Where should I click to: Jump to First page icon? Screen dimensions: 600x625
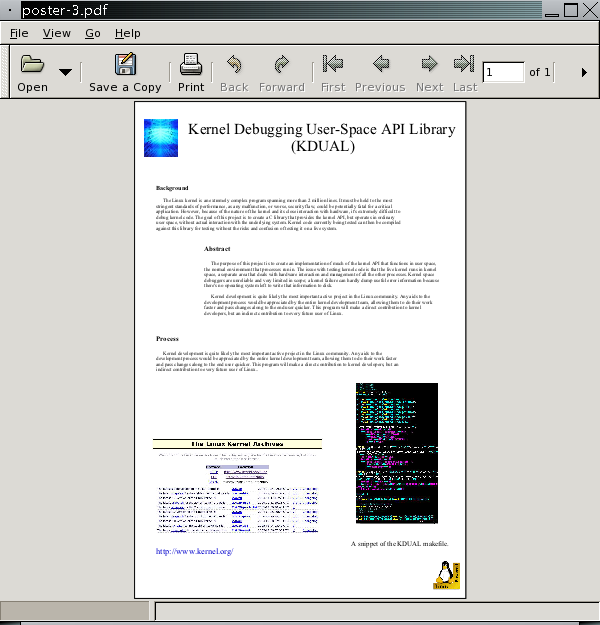point(333,64)
